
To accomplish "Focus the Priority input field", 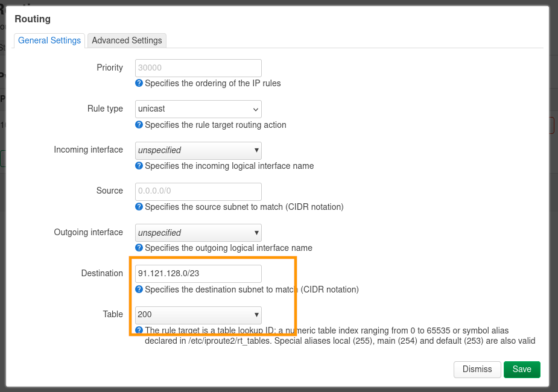I will point(198,68).
